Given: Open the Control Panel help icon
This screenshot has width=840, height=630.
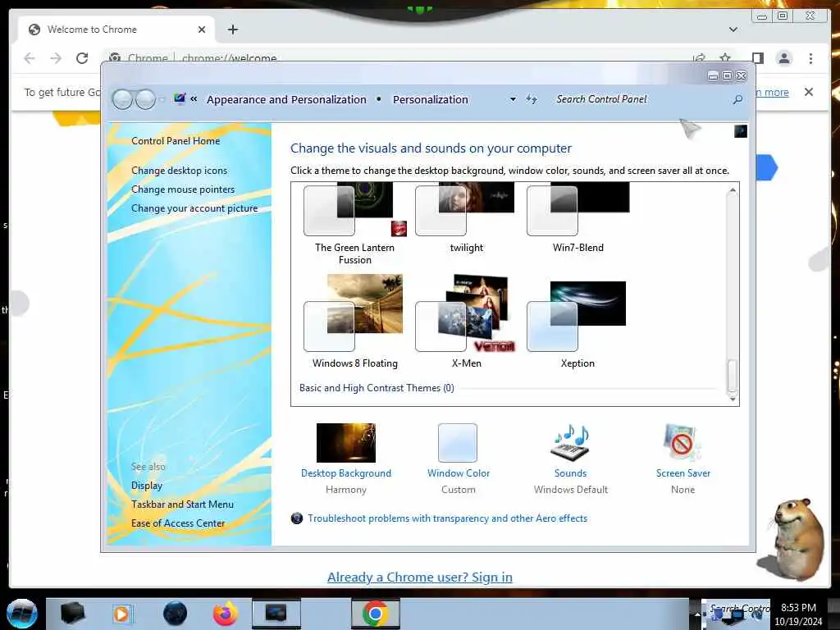Looking at the screenshot, I should [x=741, y=131].
